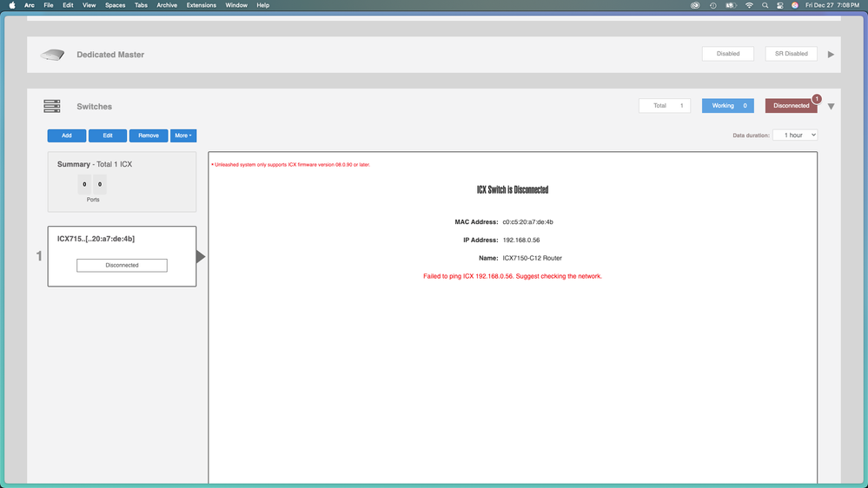Open the Apple menu
Image resolution: width=868 pixels, height=488 pixels.
click(12, 5)
